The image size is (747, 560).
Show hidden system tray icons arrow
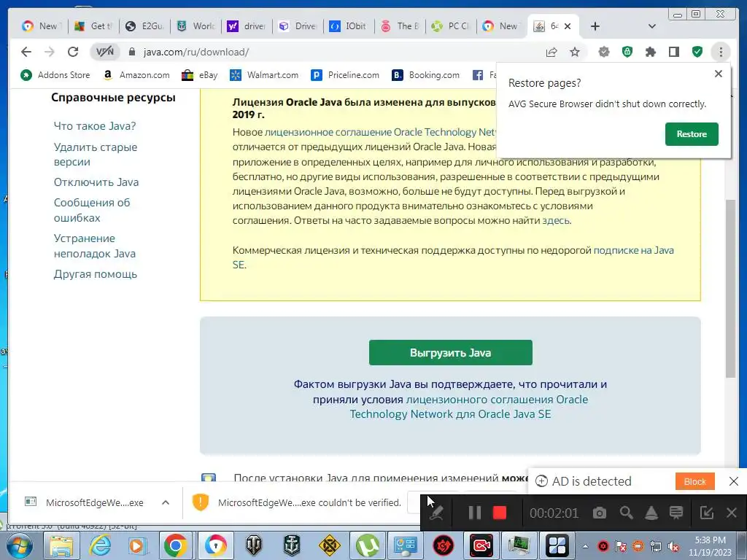tap(586, 546)
